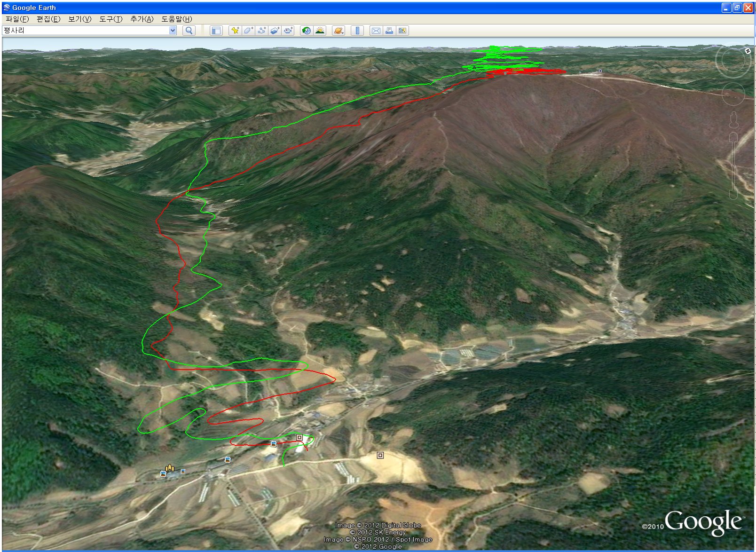Click the email envelope icon
The width and height of the screenshot is (756, 552).
click(376, 31)
